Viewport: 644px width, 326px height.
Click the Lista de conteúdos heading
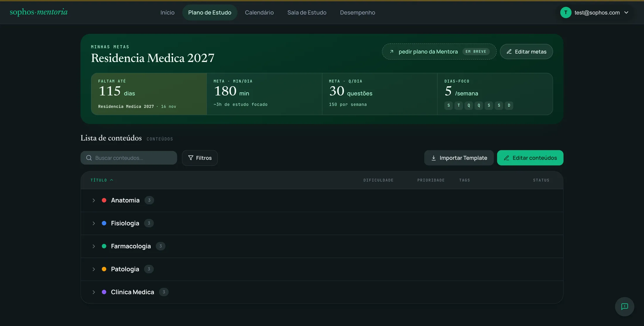[x=111, y=138]
